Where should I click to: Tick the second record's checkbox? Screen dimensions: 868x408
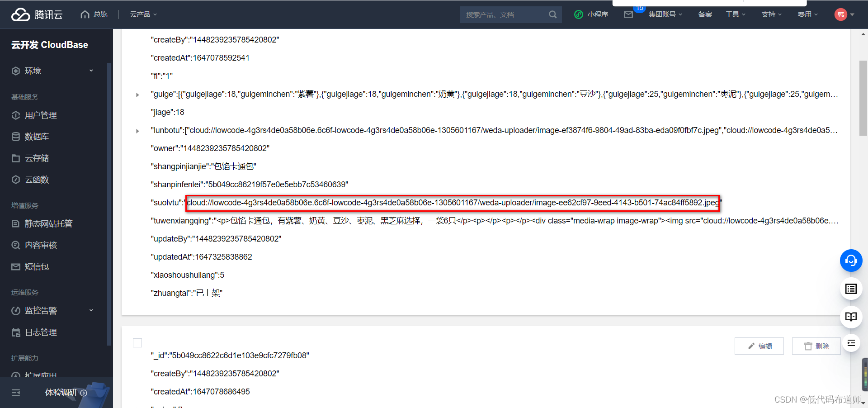[x=137, y=343]
